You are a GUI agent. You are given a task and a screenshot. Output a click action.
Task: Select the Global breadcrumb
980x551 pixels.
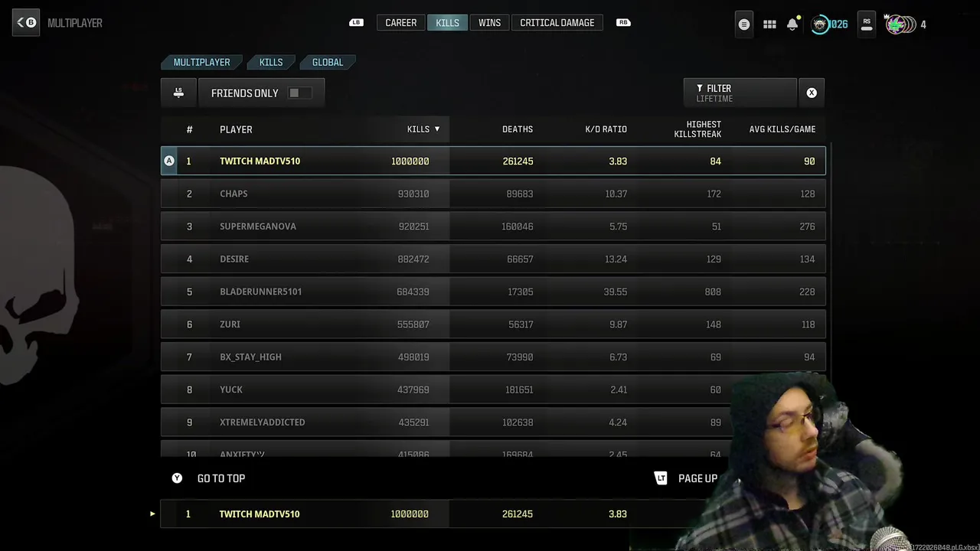tap(328, 62)
